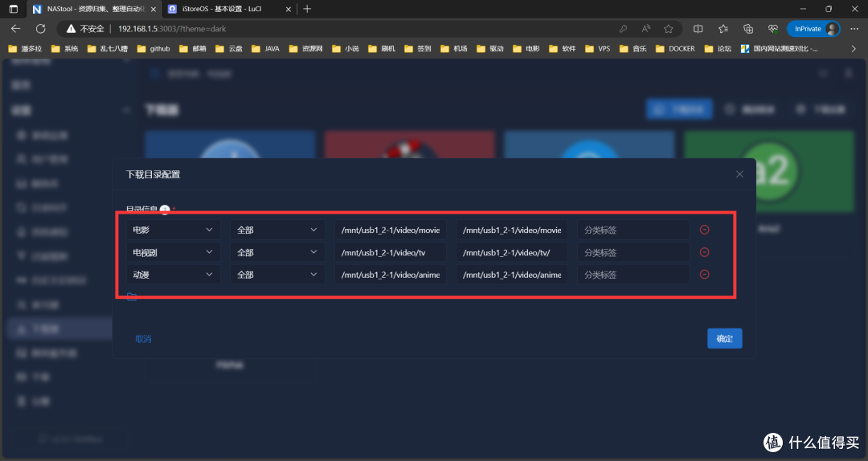Open the 刷机 bookmark folder
This screenshot has width=868, height=461.
tap(382, 49)
